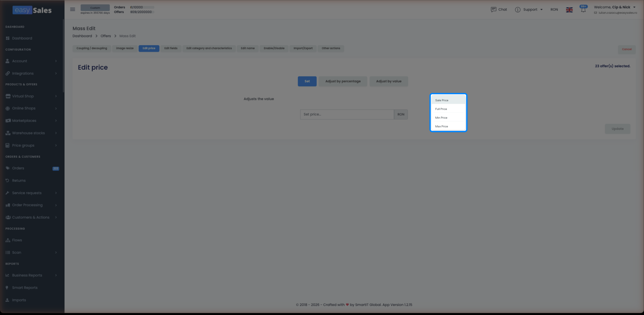
Task: Select Sale Price from the dropdown
Action: (x=448, y=100)
